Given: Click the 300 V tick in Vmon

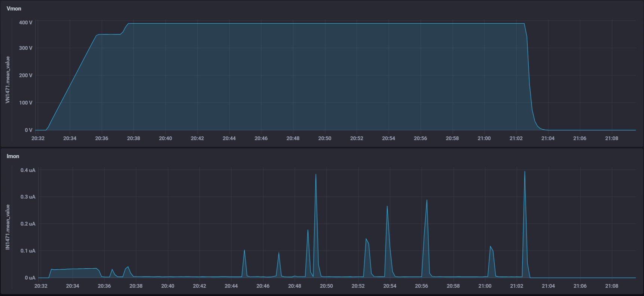Looking at the screenshot, I should point(26,48).
